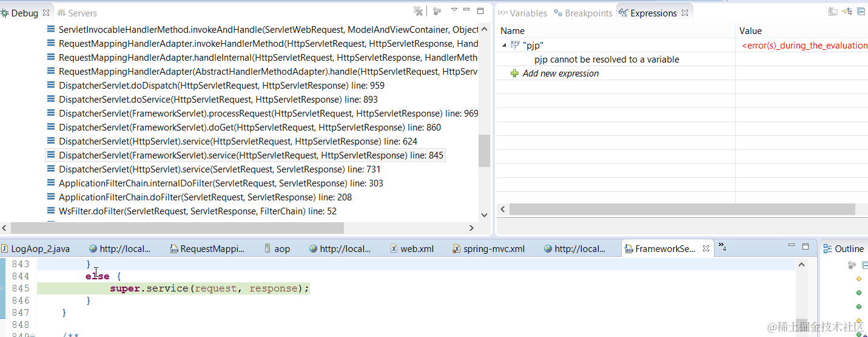Screen dimensions: 868x337
Task: Minimize the Debug view panel
Action: (x=466, y=10)
